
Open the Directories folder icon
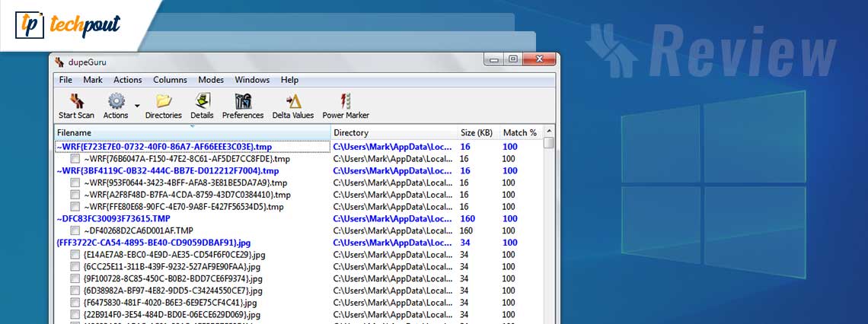point(164,101)
